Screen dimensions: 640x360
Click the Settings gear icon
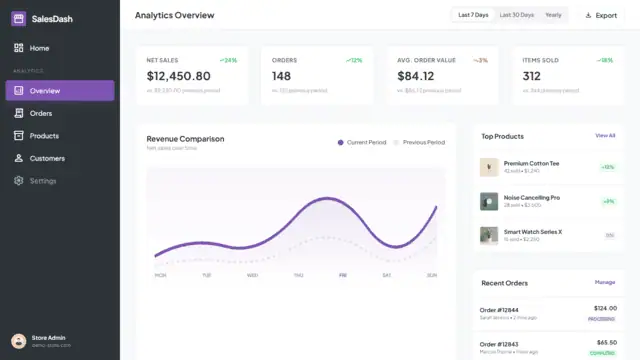point(18,180)
